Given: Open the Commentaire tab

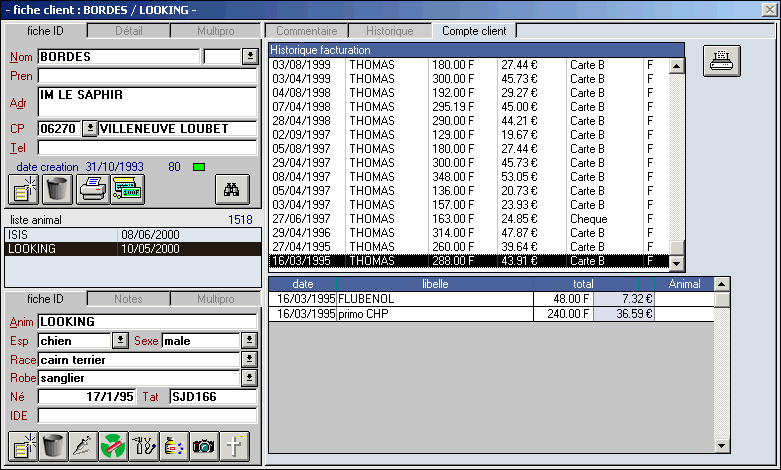Looking at the screenshot, I should [x=306, y=31].
